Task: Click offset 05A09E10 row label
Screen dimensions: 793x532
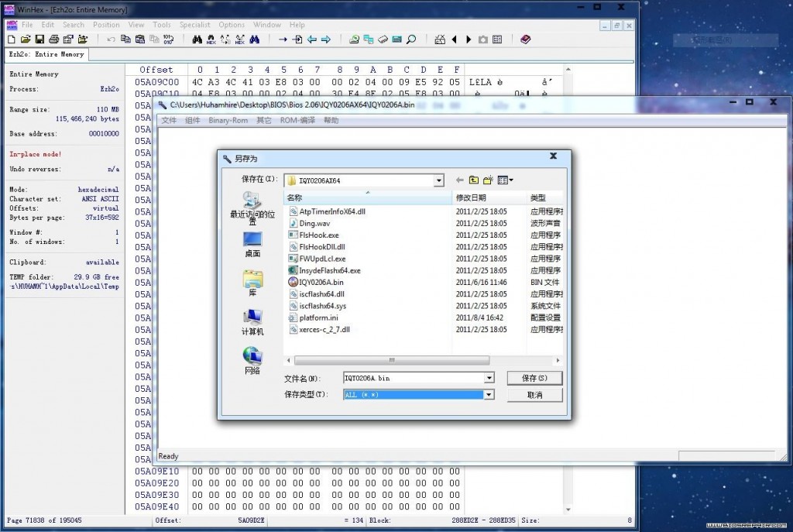Action: 156,472
